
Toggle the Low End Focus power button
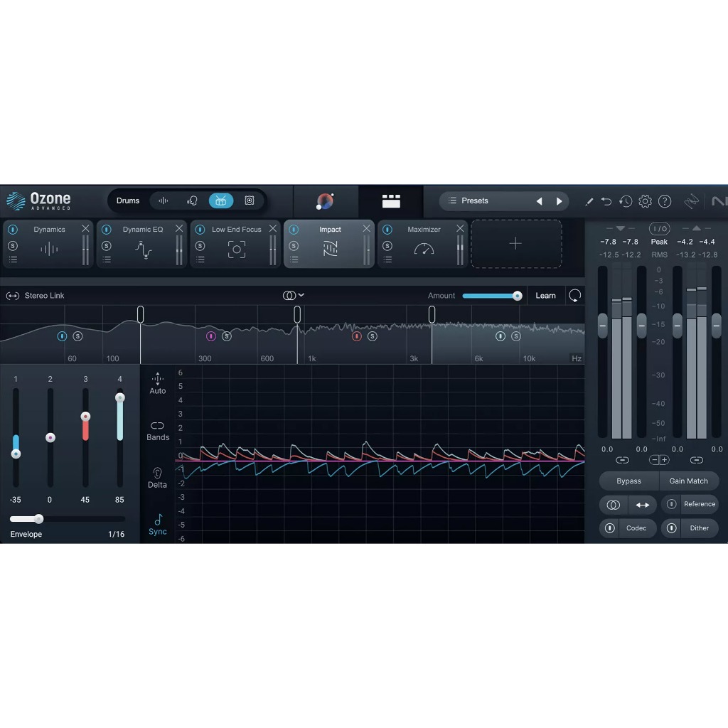tap(200, 230)
